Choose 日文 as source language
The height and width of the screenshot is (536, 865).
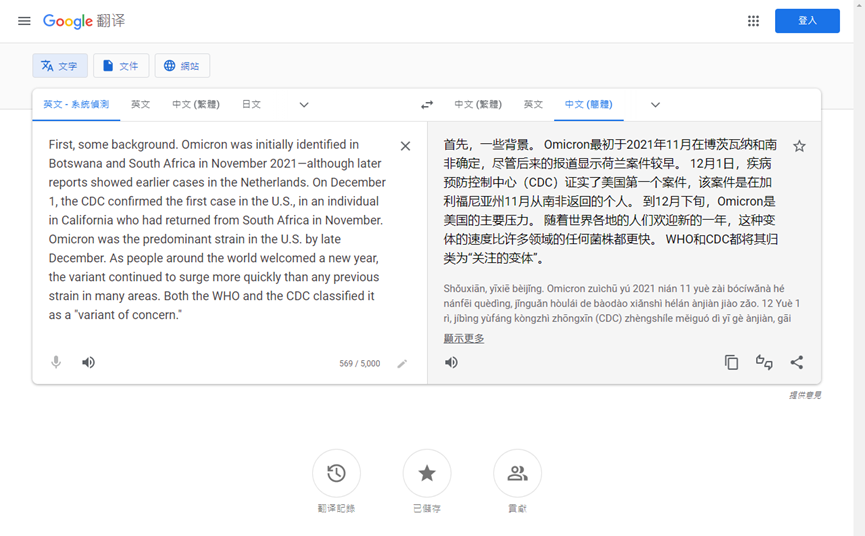point(251,104)
